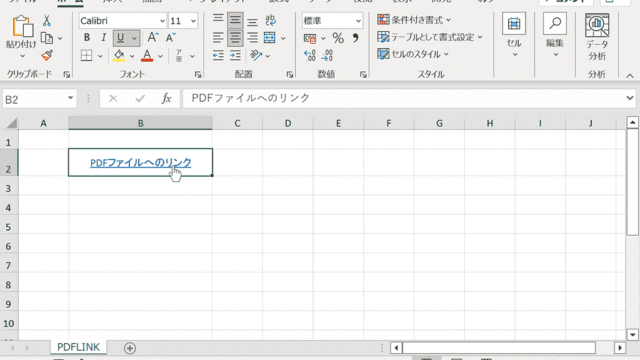Increase decimal places
The image size is (640, 360).
coord(310,56)
